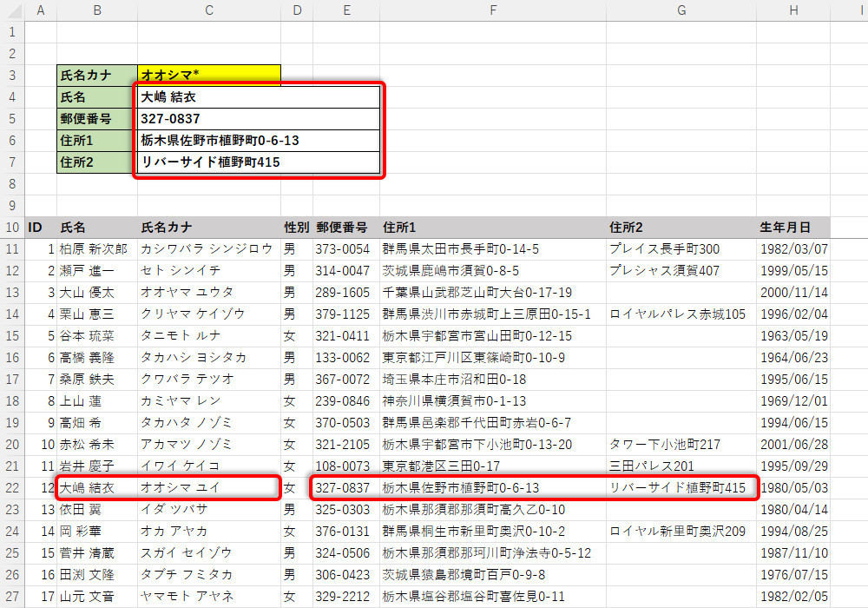Select cell プレイス長手町300

[681, 249]
